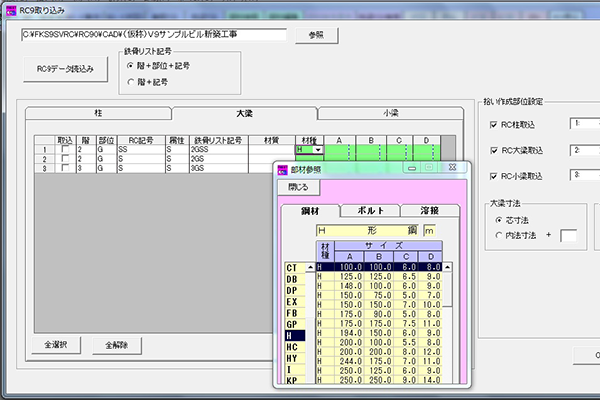Click the H 形鋼 name field in 部材参照
The image size is (600, 400).
coord(367,230)
